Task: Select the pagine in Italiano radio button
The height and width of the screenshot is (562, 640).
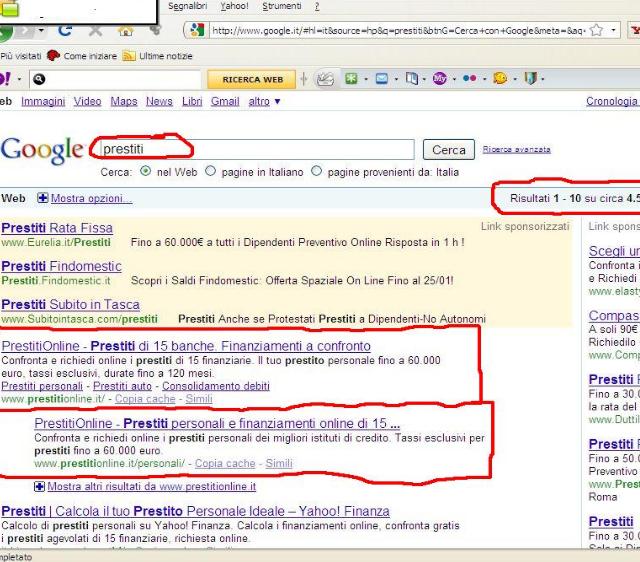Action: pos(210,171)
